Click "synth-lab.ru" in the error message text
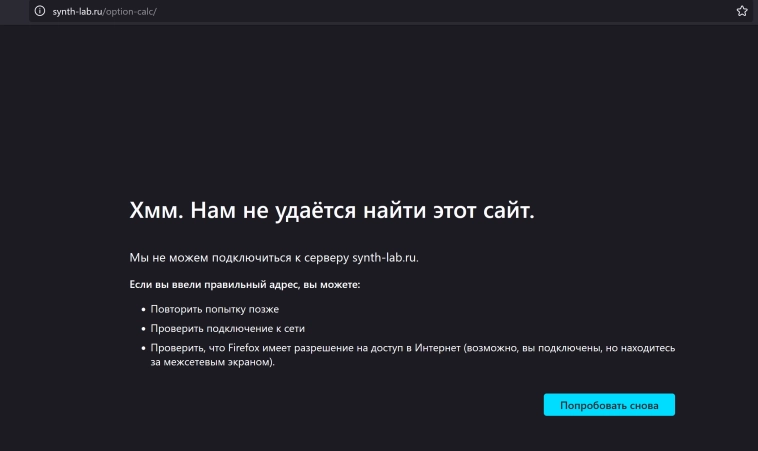 click(x=384, y=258)
